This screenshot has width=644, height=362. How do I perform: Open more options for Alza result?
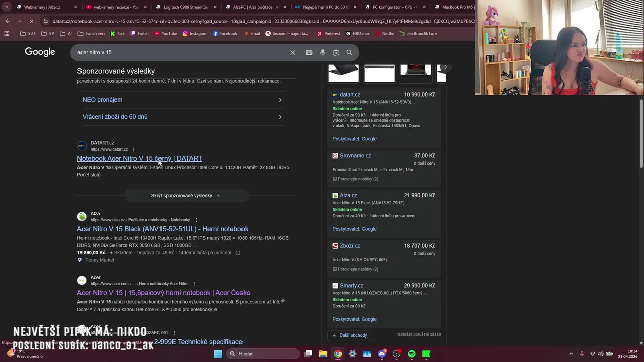[x=196, y=220]
